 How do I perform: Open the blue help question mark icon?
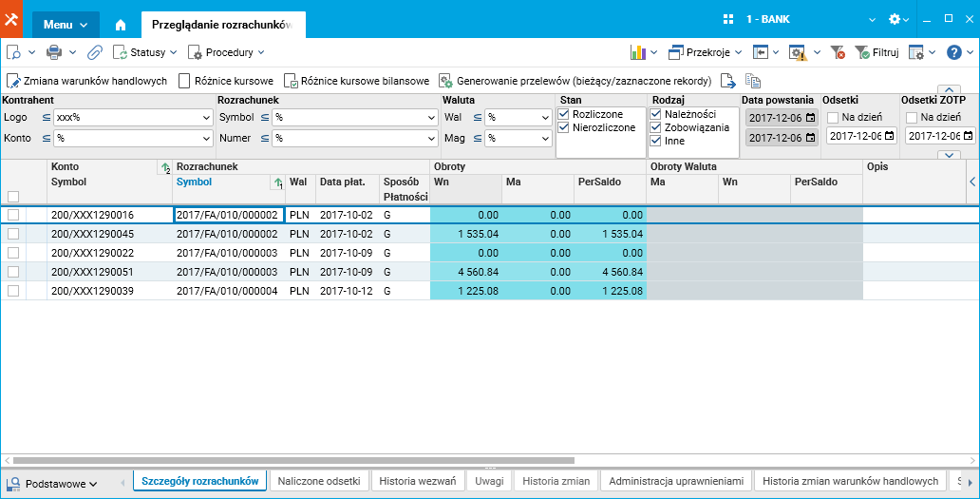click(953, 52)
